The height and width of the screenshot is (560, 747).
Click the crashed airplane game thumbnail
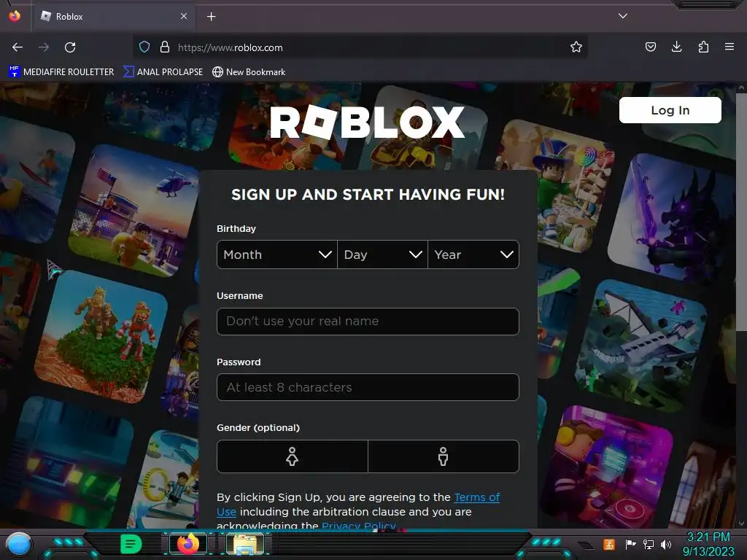click(640, 345)
